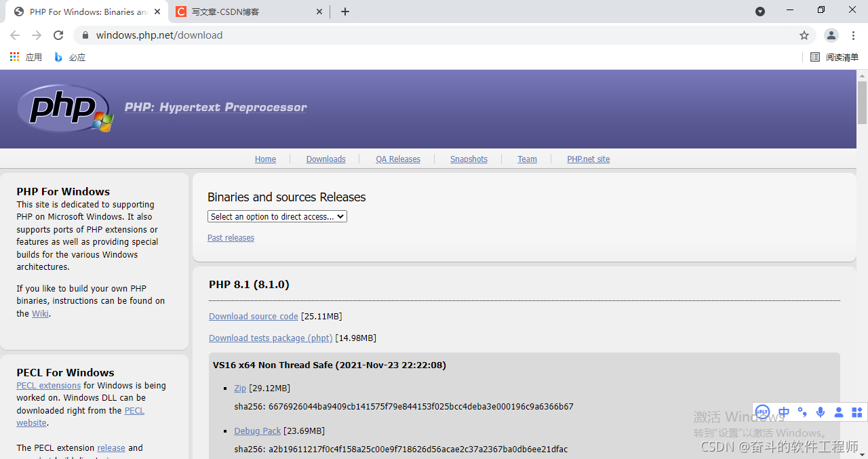
Task: Click the 'PHP 8.1 (8.1.0)' heading
Action: click(249, 285)
